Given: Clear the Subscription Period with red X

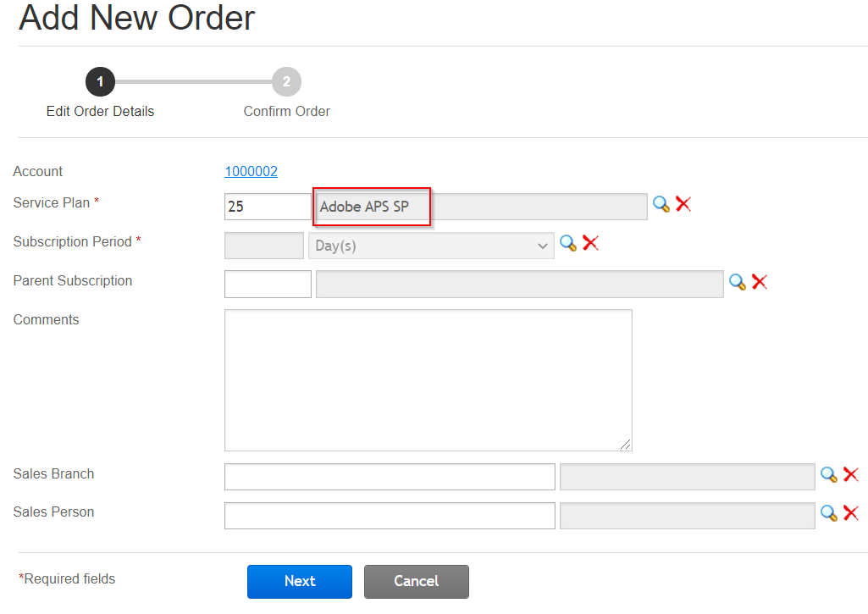Looking at the screenshot, I should point(590,242).
